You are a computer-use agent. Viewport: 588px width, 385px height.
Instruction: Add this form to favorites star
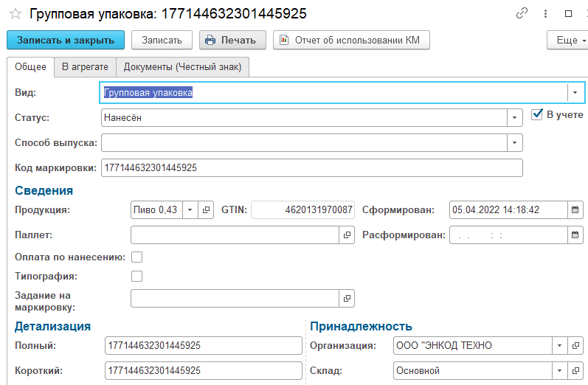(x=14, y=14)
